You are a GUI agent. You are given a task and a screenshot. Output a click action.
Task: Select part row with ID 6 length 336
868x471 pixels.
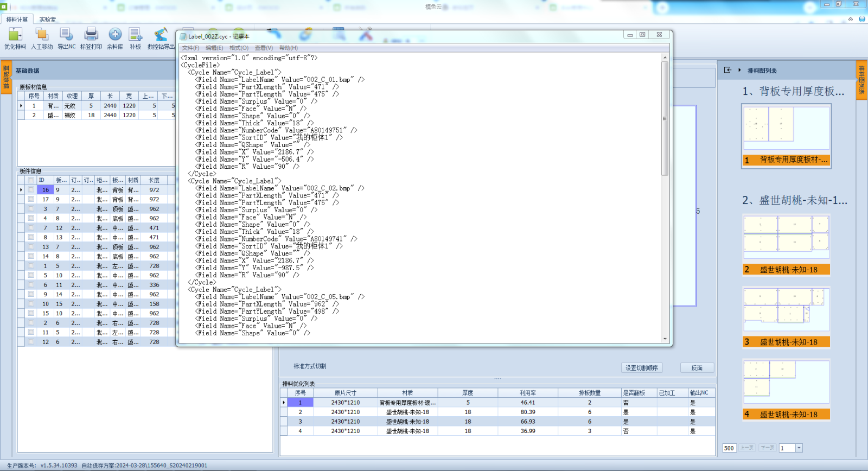click(97, 285)
